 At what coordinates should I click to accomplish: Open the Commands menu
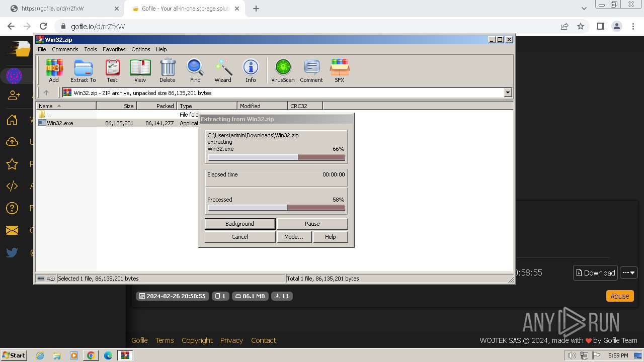point(65,49)
